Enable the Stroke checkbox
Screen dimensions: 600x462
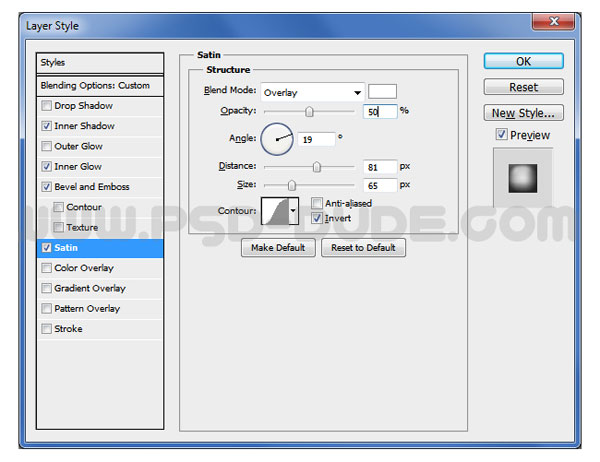(46, 328)
